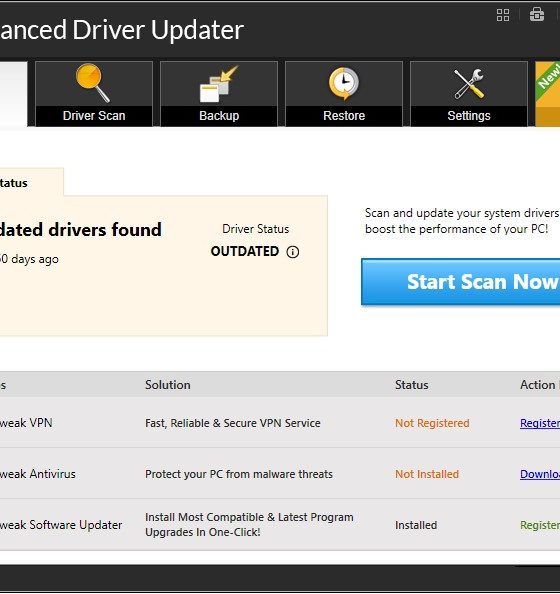Click the Solution column header
Image resolution: width=560 pixels, height=594 pixels.
point(168,385)
